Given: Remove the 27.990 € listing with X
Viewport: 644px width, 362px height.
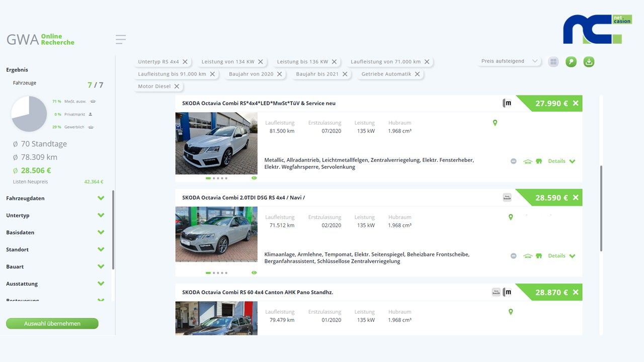Looking at the screenshot, I should pyautogui.click(x=576, y=103).
